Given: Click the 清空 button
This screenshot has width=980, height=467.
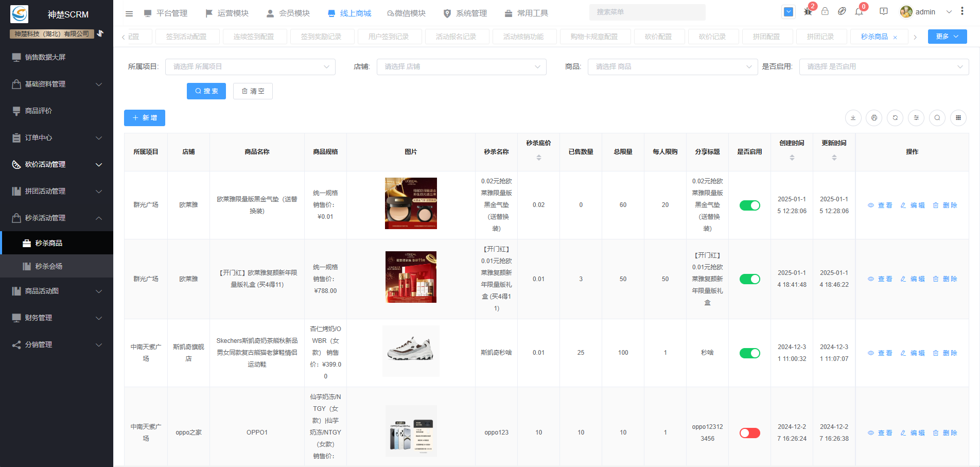Looking at the screenshot, I should point(253,91).
